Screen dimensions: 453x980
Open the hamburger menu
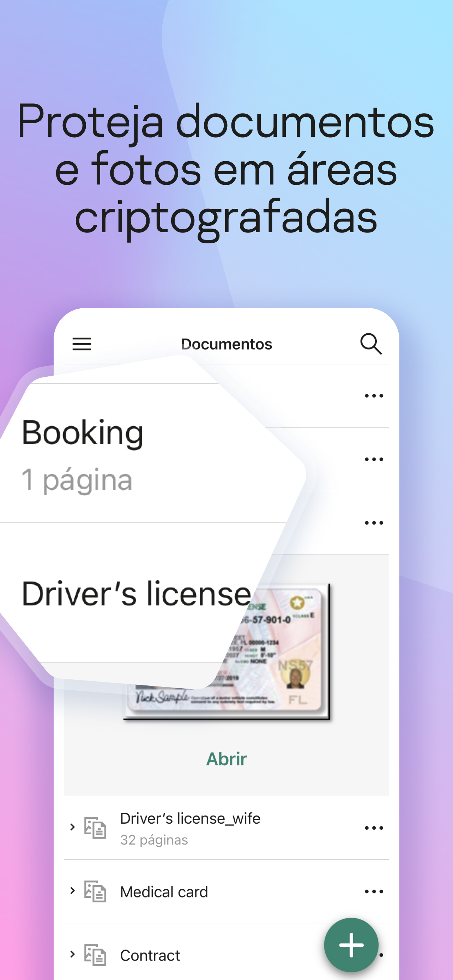tap(81, 344)
